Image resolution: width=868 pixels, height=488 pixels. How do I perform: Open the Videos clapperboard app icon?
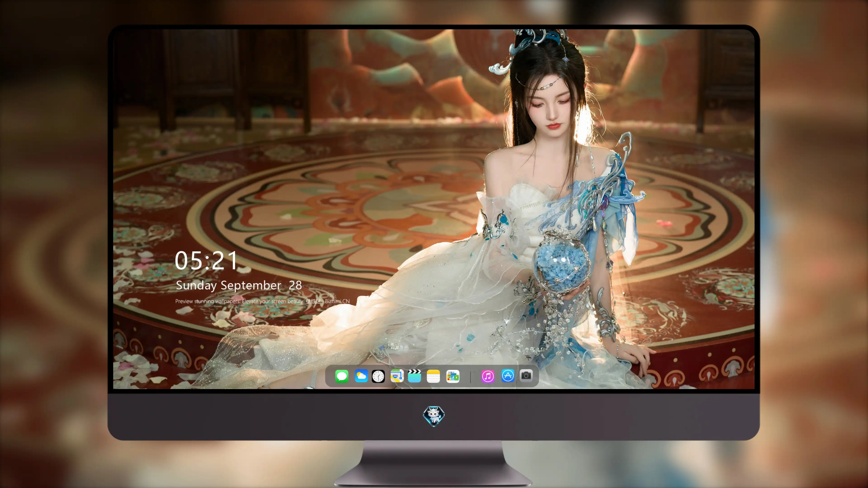point(415,376)
